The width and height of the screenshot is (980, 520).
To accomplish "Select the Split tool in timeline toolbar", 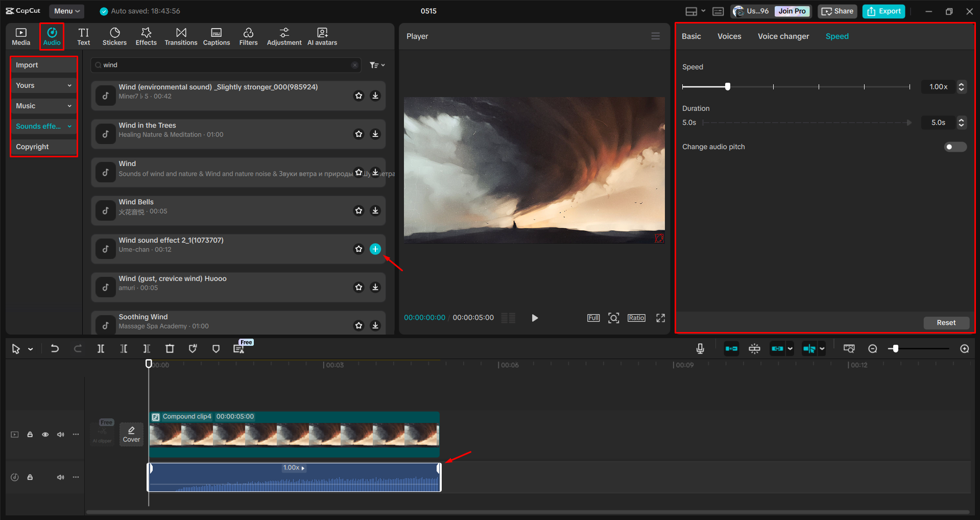I will coord(101,348).
